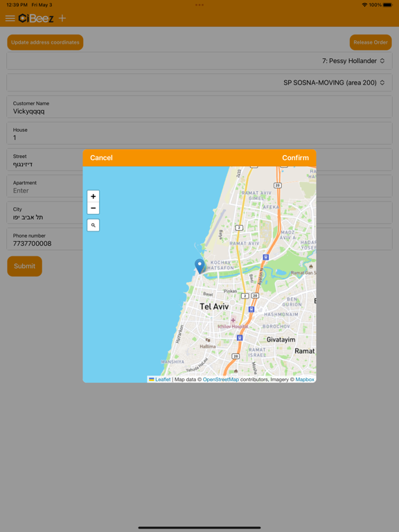Submit the order form

click(x=24, y=266)
